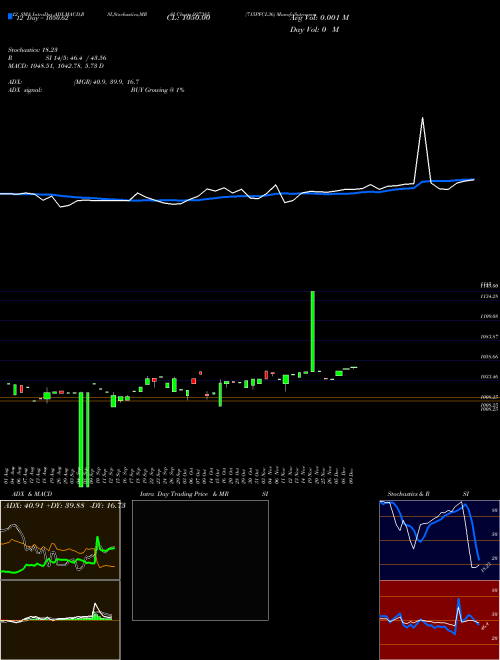
Task: Click the 'Intra Day Trading Price & MR' title
Action: point(184,494)
